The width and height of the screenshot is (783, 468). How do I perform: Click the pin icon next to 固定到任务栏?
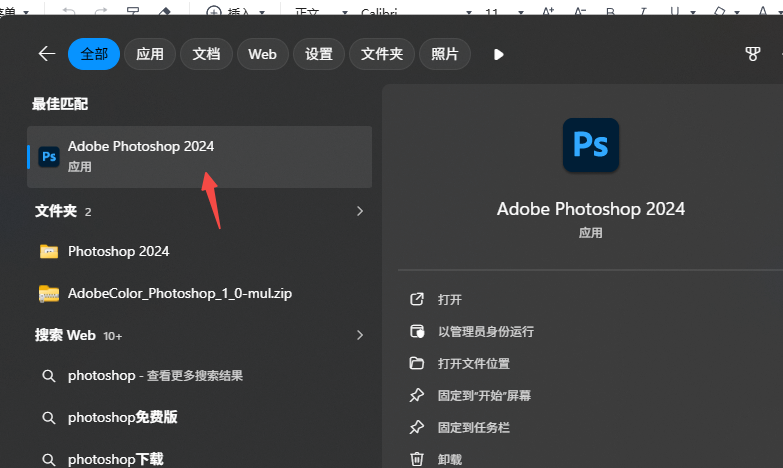coord(416,428)
